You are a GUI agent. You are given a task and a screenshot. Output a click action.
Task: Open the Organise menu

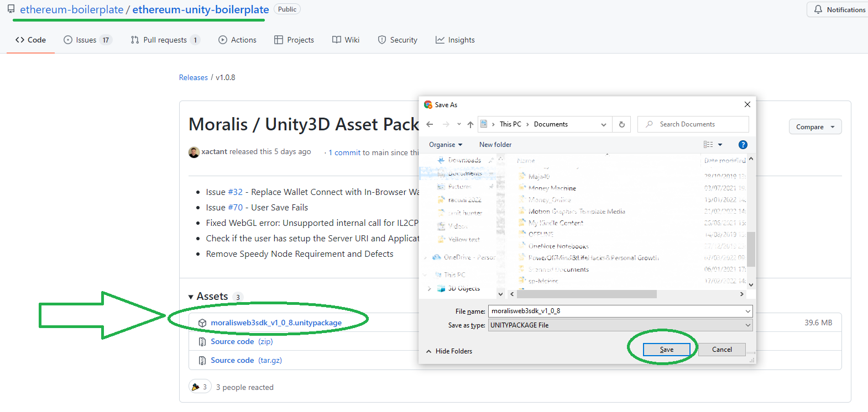(x=446, y=145)
